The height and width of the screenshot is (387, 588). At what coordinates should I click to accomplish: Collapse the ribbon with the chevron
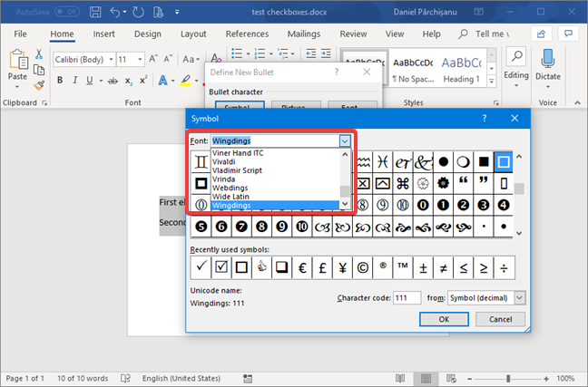[x=577, y=102]
